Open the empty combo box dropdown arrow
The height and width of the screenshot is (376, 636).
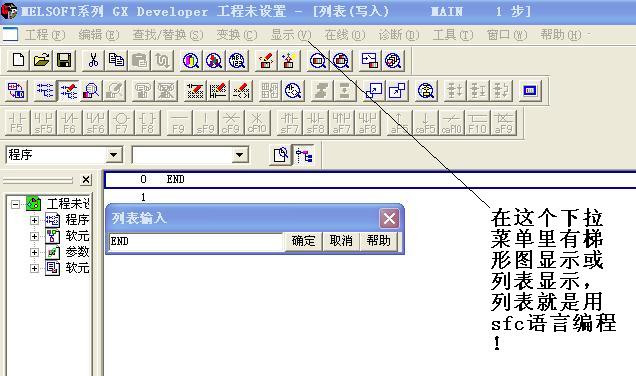[x=240, y=155]
